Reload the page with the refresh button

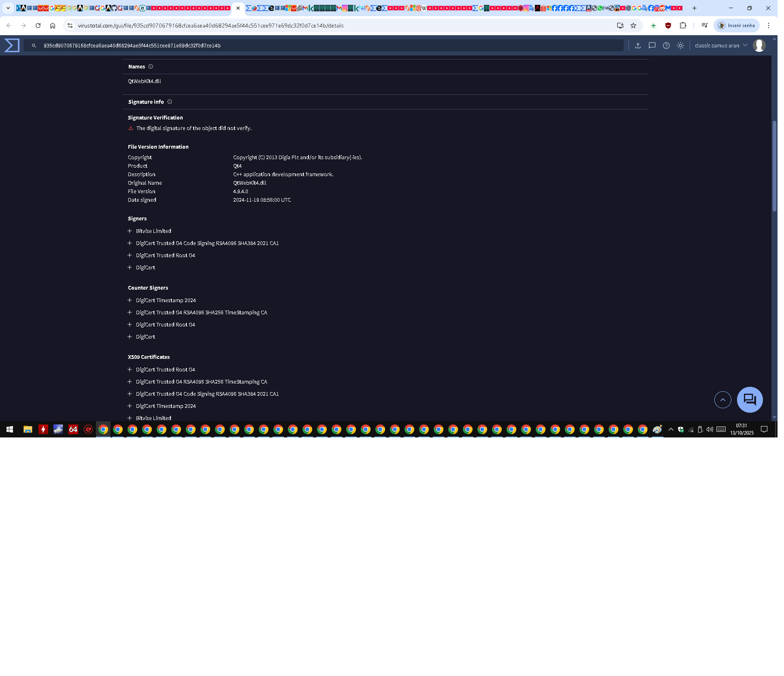click(x=38, y=26)
